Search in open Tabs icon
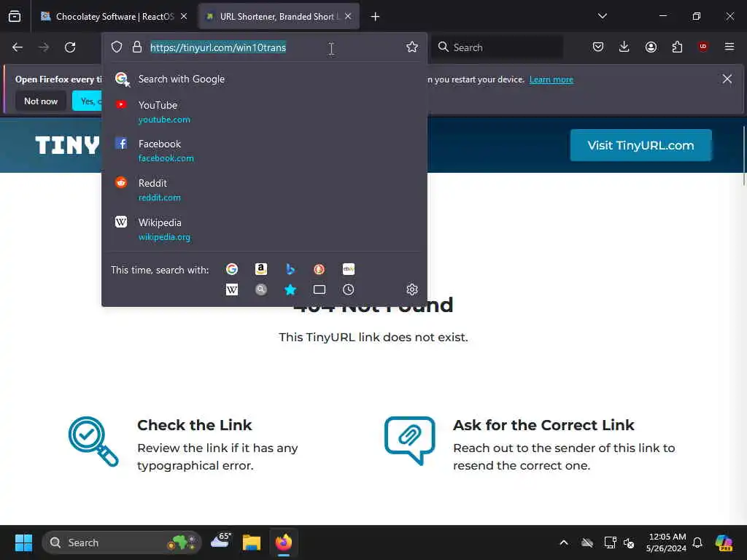747x560 pixels. 320,289
